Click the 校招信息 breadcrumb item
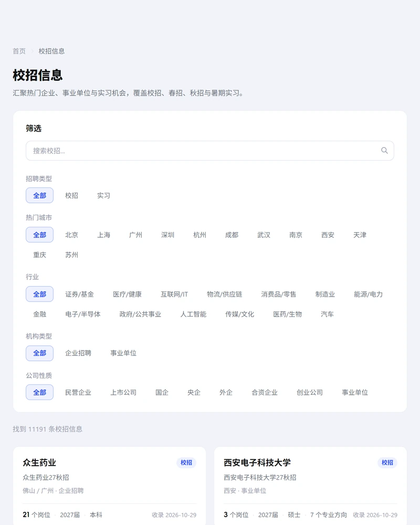 (x=51, y=51)
